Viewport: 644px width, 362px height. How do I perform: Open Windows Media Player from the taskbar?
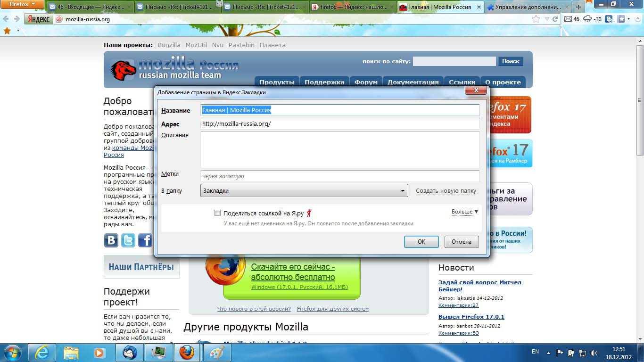click(99, 352)
